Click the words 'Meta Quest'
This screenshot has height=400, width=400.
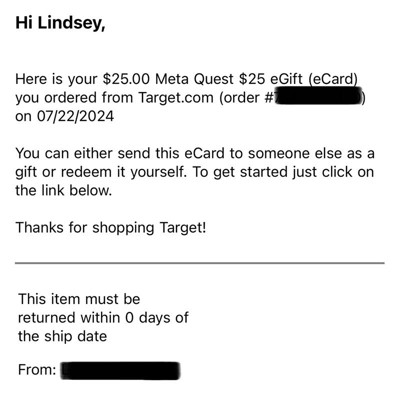point(194,79)
